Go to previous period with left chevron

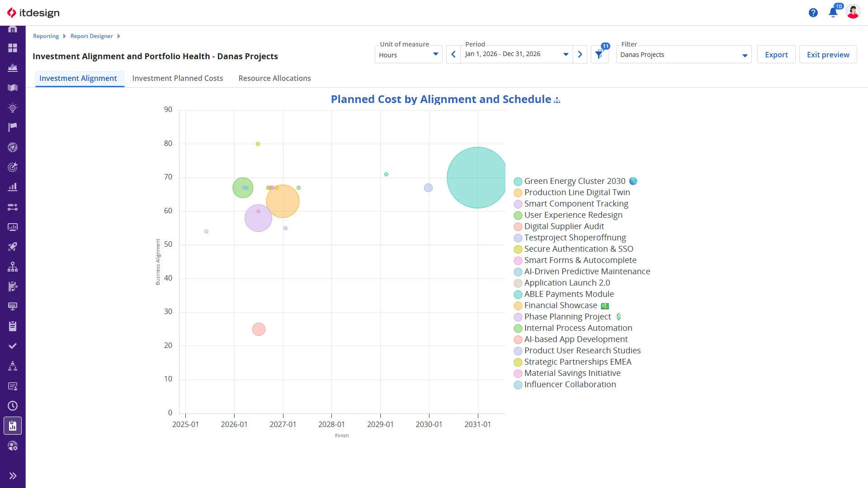[453, 54]
